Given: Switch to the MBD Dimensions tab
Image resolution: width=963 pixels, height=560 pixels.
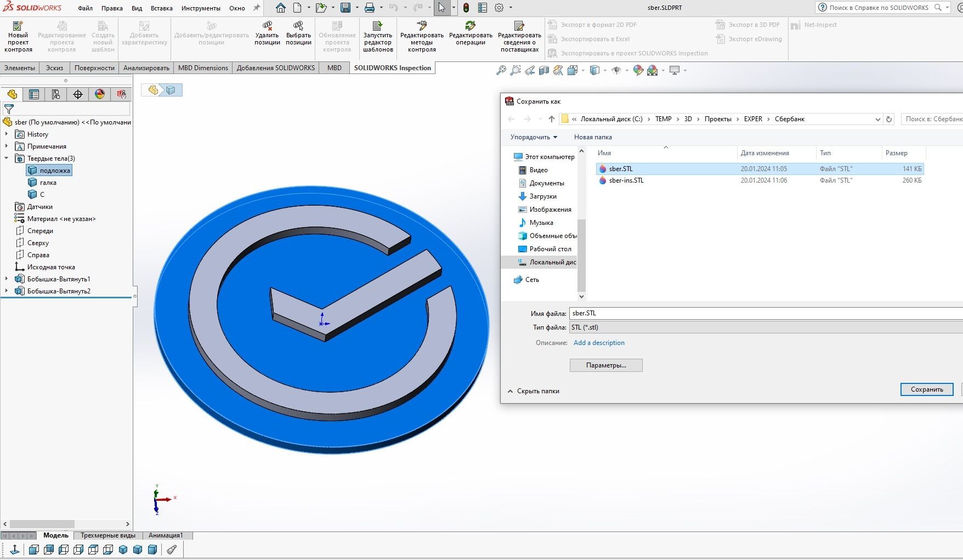Looking at the screenshot, I should [x=203, y=68].
